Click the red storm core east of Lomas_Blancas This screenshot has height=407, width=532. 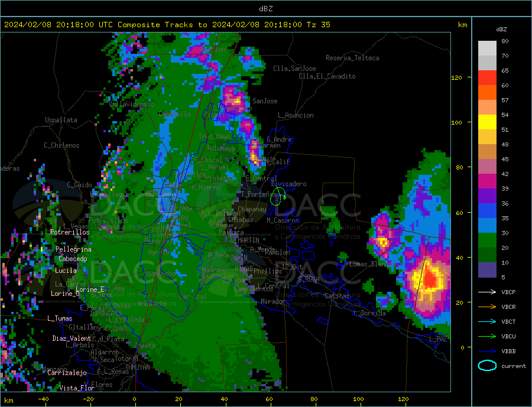[x=430, y=278]
